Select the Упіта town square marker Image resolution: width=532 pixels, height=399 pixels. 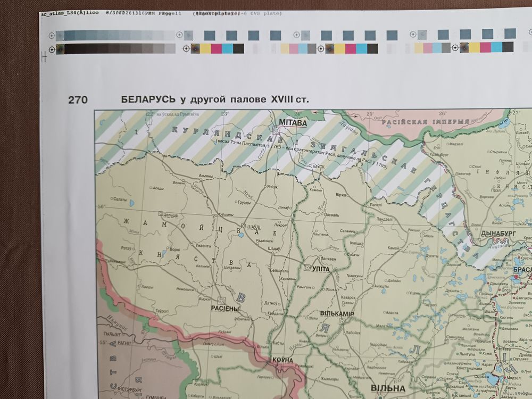306,268
